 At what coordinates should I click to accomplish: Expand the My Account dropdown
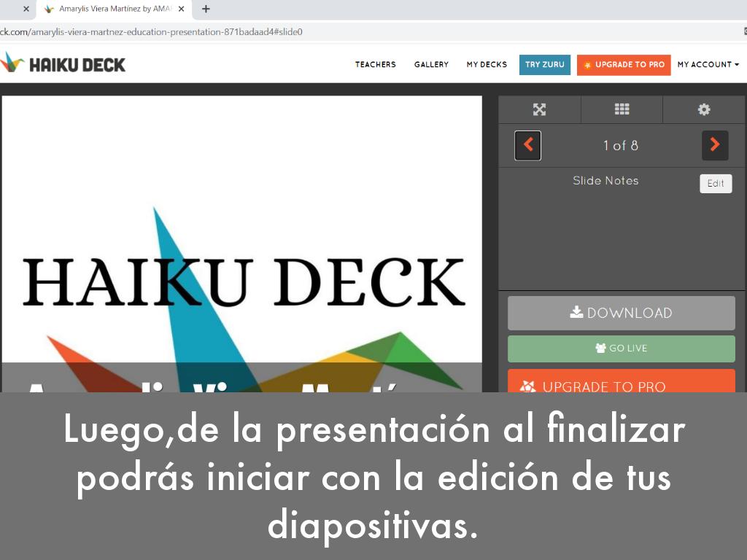tap(708, 65)
